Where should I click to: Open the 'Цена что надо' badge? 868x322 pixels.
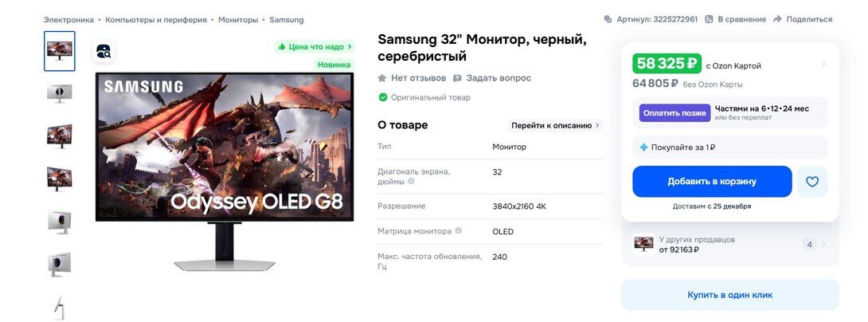coord(315,47)
